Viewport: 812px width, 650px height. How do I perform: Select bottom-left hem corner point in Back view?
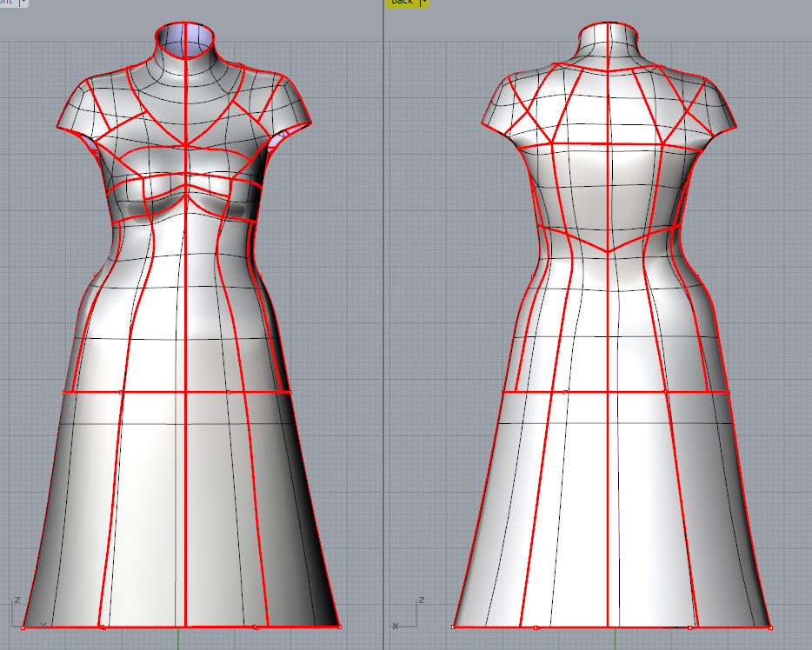pos(454,627)
